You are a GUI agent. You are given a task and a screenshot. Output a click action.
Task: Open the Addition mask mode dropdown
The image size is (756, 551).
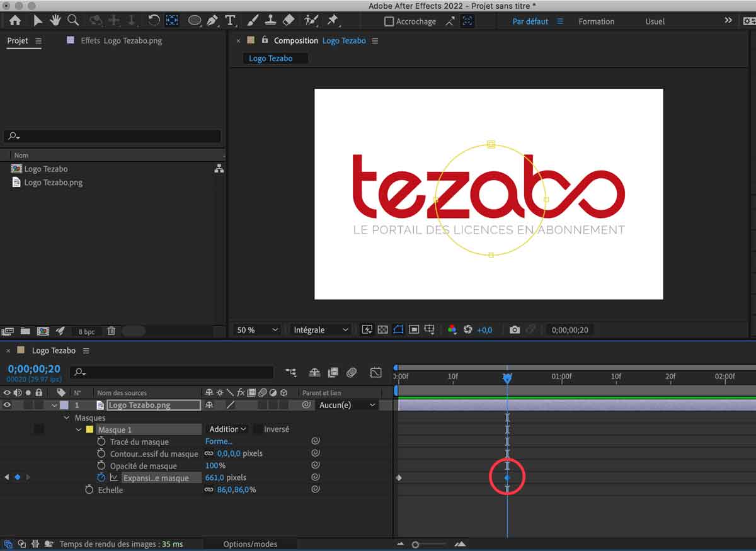point(227,429)
